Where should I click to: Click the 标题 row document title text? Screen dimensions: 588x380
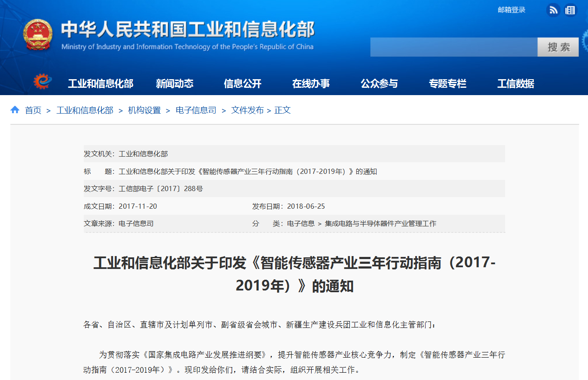point(248,171)
